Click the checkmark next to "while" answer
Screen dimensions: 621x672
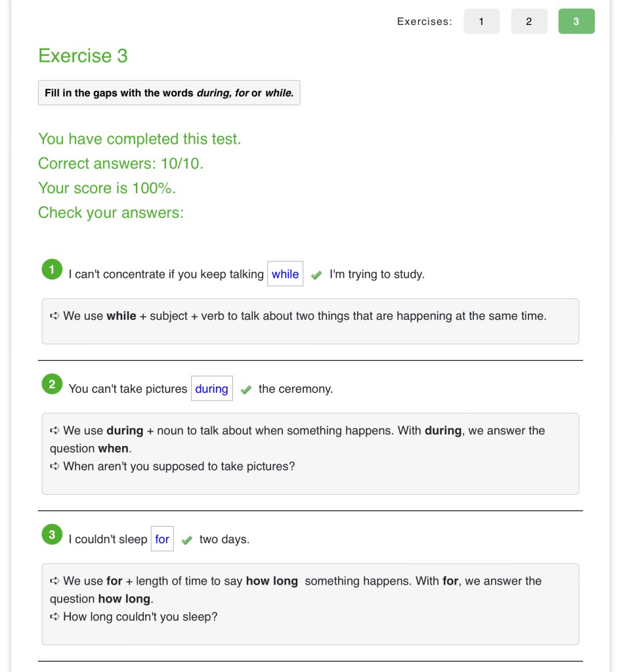click(316, 275)
